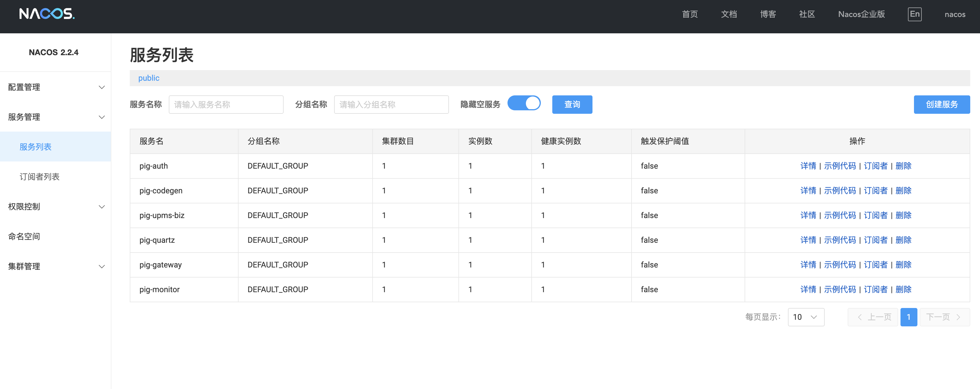The width and height of the screenshot is (980, 389).
Task: Collapse the 服务管理 menu chevron
Action: (x=102, y=117)
